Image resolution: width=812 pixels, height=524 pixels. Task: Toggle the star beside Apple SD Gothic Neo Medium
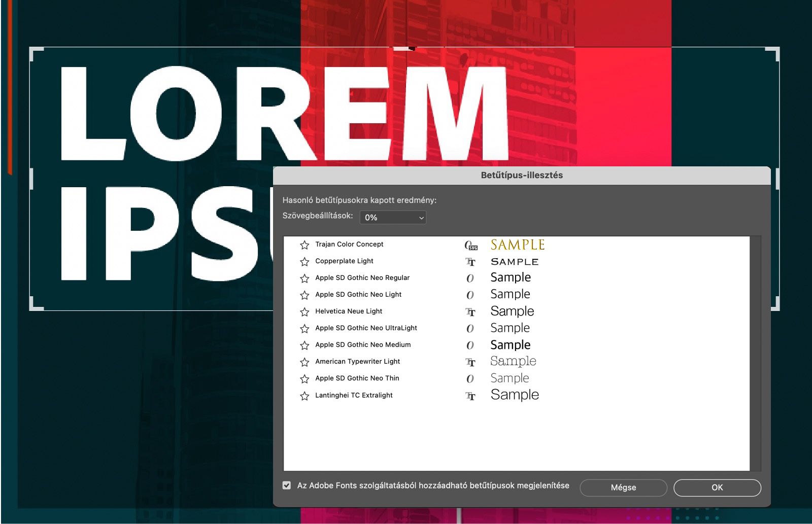coord(304,345)
